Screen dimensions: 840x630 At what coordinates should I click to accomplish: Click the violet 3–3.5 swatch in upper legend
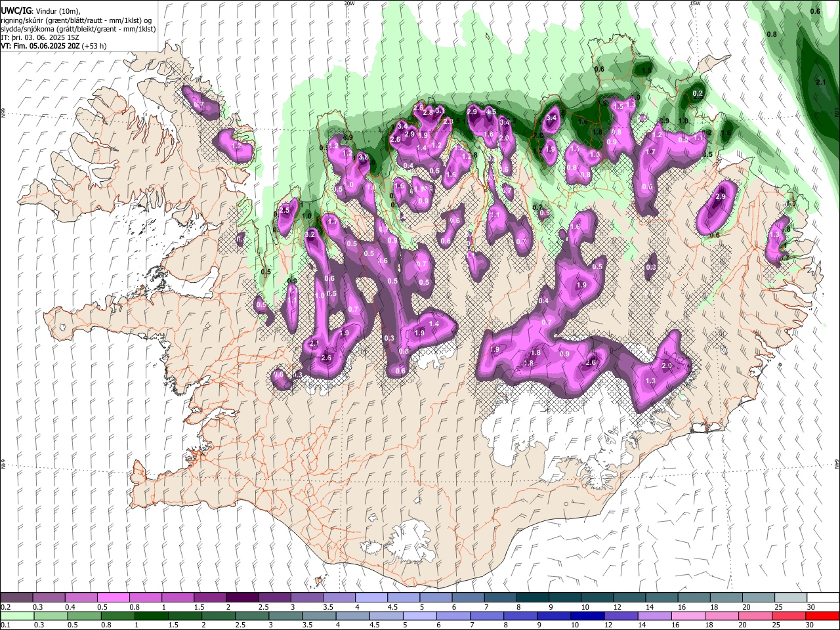point(306,597)
